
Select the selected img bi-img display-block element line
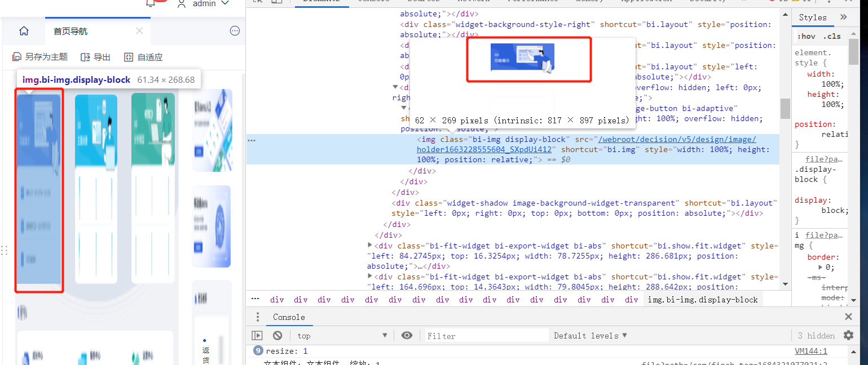[x=513, y=149]
